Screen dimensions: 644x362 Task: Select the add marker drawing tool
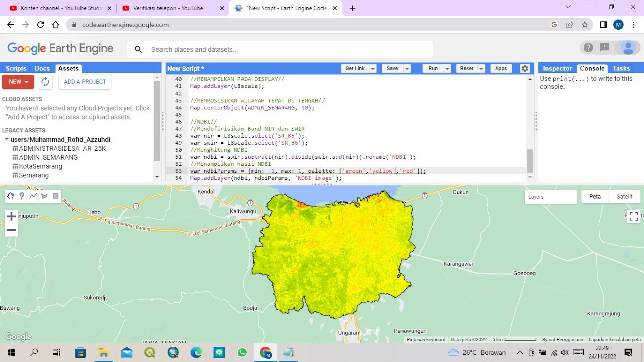[22, 196]
